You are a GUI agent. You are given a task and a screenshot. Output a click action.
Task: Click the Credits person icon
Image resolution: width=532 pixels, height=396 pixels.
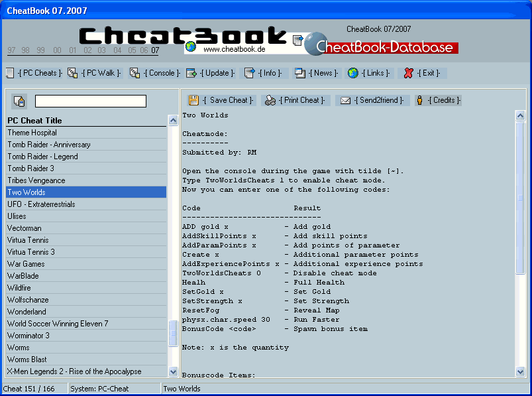[419, 100]
